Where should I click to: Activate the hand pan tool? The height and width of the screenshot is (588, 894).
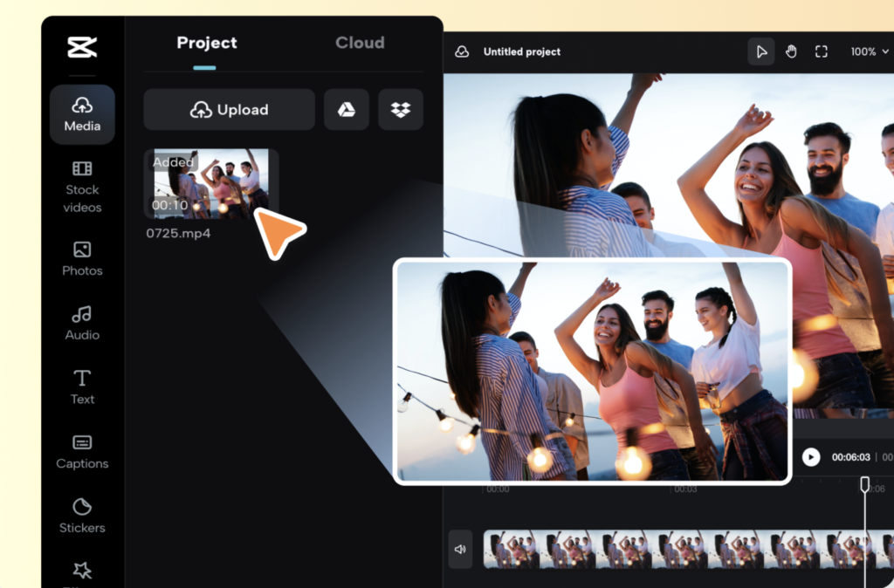(791, 52)
